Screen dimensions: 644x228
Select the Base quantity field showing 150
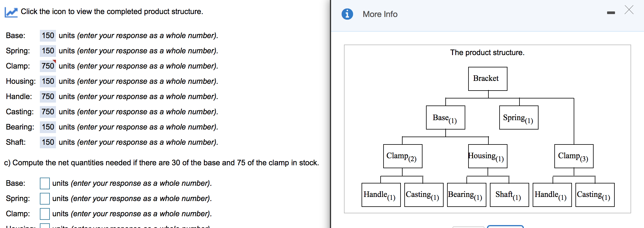48,35
